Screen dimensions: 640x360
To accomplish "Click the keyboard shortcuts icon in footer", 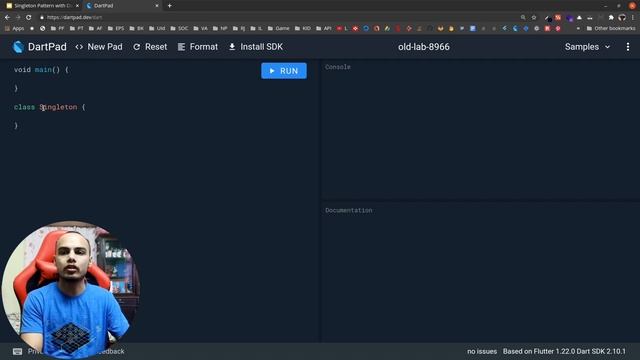I will tap(17, 351).
